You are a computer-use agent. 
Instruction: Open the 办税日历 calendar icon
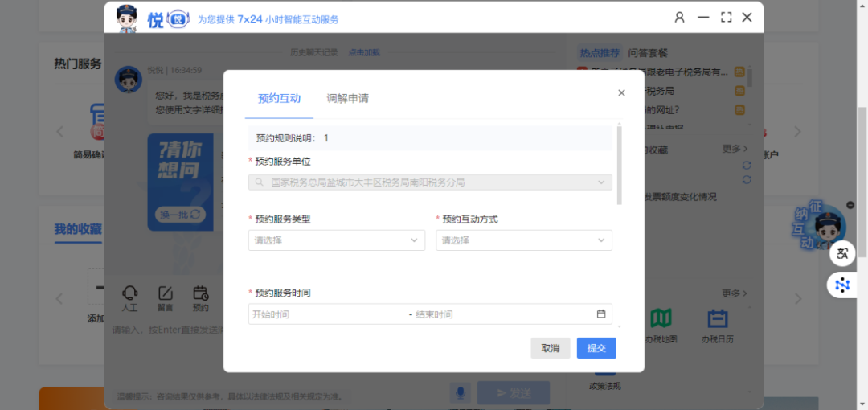click(718, 319)
